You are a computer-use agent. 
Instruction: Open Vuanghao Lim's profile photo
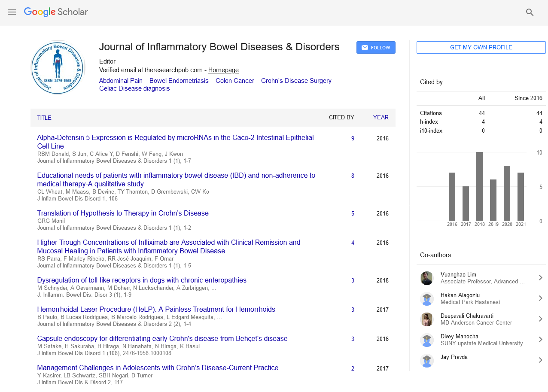pyautogui.click(x=427, y=278)
